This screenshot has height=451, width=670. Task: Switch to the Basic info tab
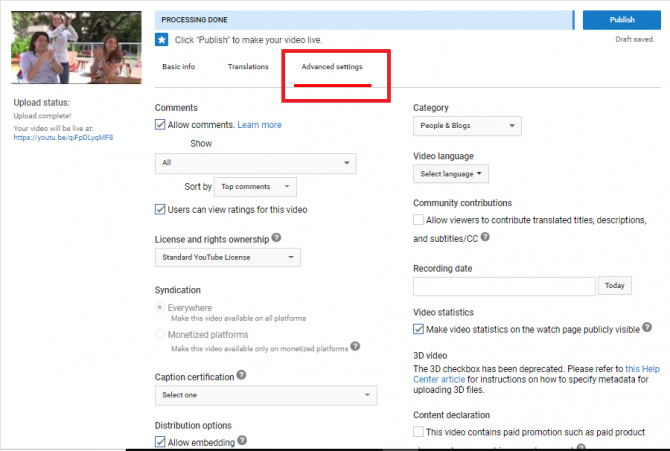[178, 67]
